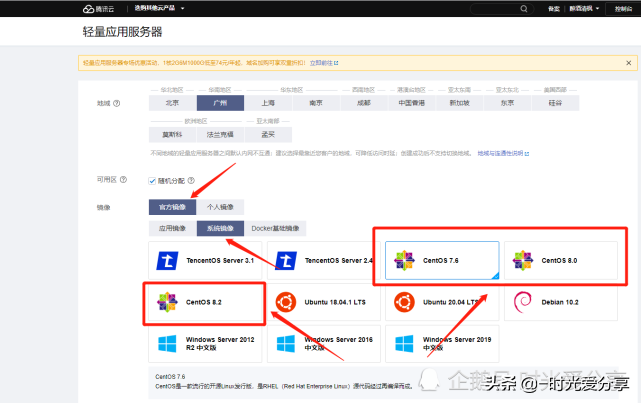Click the help icon beside 随机分配
Screen dimensions: 641x403
click(x=191, y=180)
